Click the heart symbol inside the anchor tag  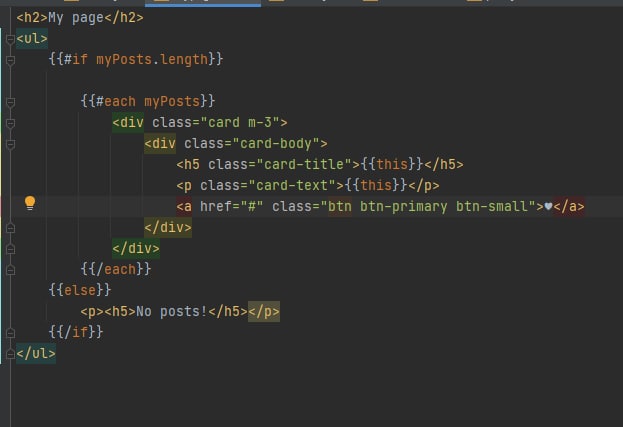548,206
